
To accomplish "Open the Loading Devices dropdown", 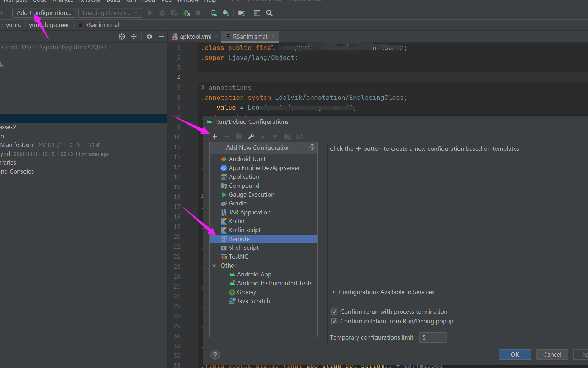I will [110, 12].
